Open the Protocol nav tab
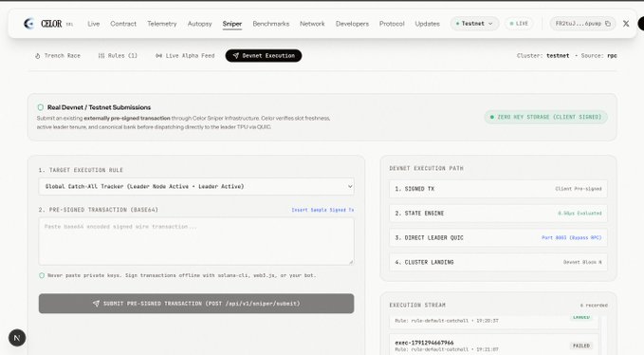 click(x=392, y=24)
